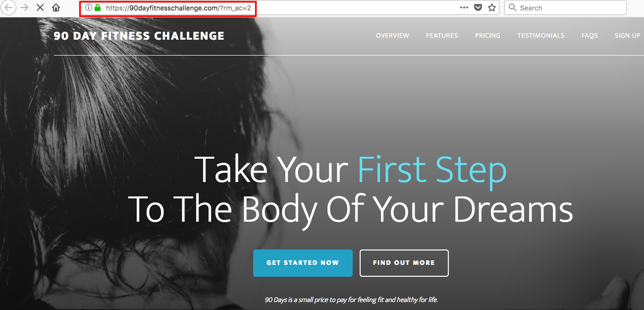Show site information via the info icon
Viewport: 644px width, 310px height.
(x=89, y=8)
